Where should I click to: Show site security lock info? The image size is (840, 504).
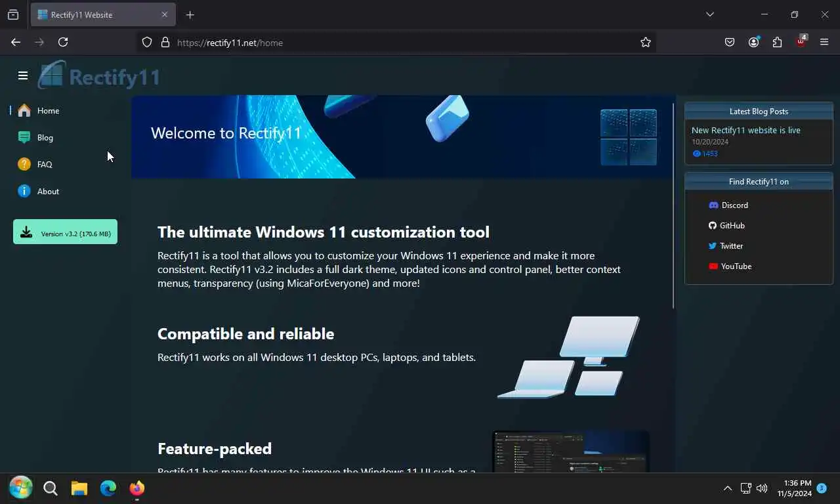[x=165, y=42]
